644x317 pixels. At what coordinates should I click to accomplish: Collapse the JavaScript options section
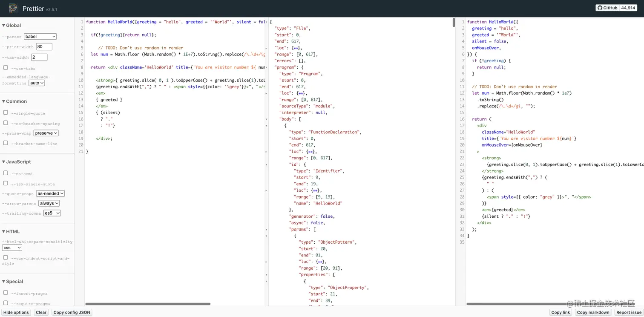pyautogui.click(x=17, y=162)
